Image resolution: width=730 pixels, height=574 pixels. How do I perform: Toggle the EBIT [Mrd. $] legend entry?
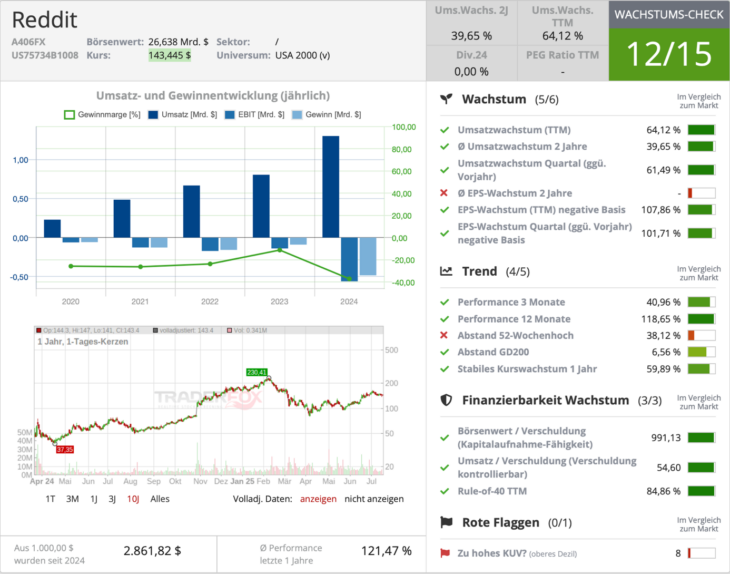click(254, 115)
